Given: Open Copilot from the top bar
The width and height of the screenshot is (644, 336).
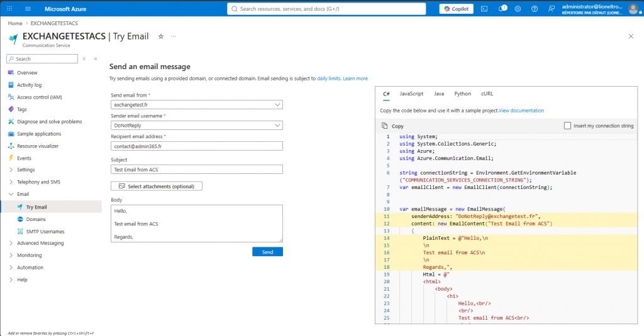Looking at the screenshot, I should [x=457, y=9].
